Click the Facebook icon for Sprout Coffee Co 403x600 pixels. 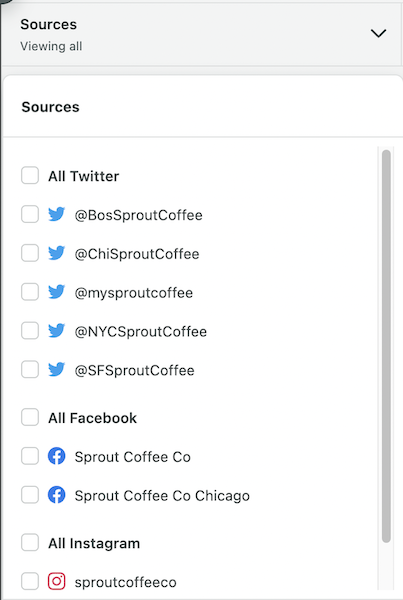pyautogui.click(x=57, y=456)
